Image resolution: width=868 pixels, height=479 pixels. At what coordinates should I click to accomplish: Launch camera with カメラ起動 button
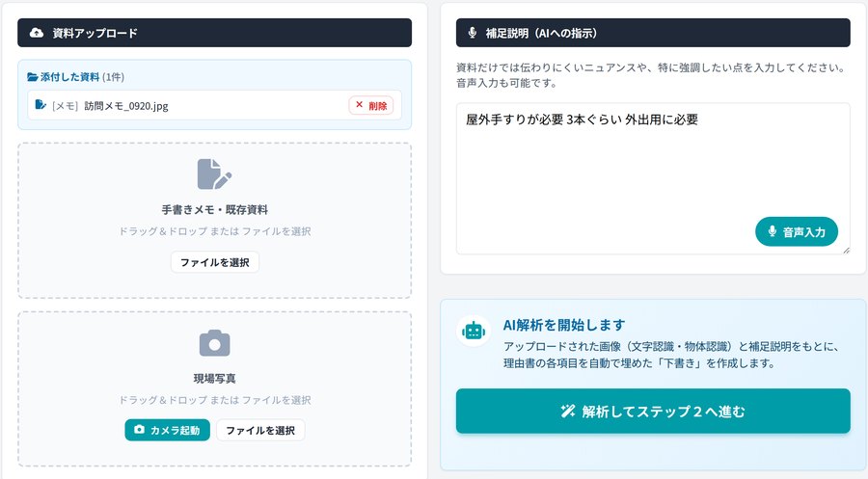(x=167, y=430)
